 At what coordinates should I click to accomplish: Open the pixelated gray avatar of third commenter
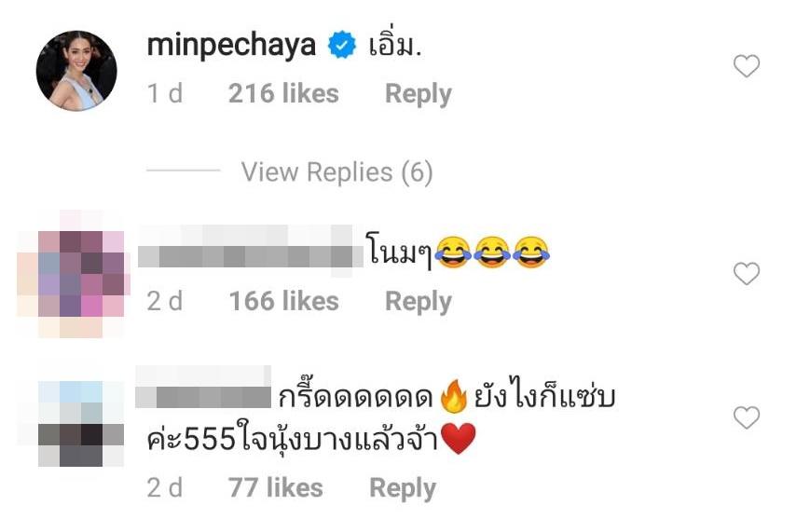pos(81,424)
